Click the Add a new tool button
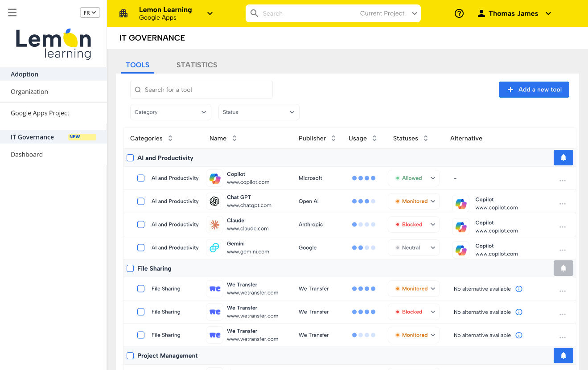Viewport: 588px width, 370px height. (x=534, y=90)
